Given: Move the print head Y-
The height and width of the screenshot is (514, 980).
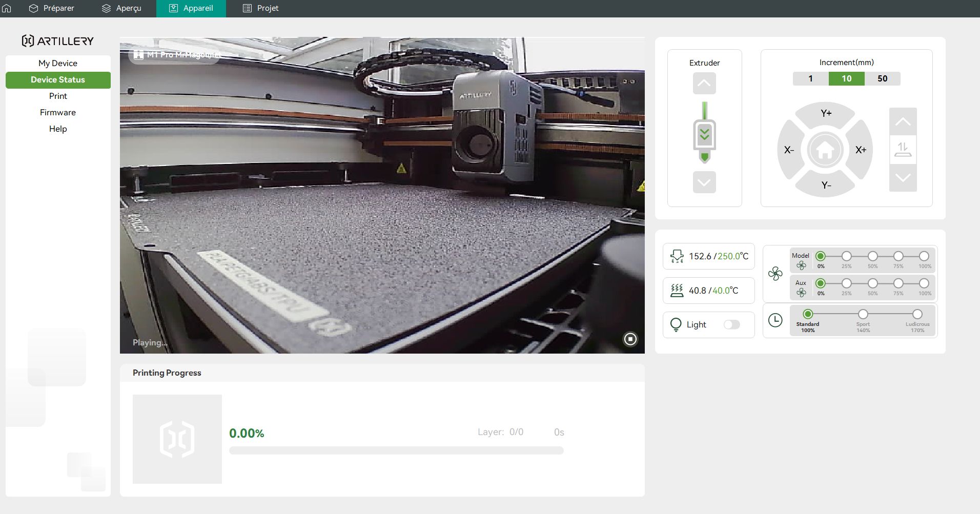Looking at the screenshot, I should point(826,185).
